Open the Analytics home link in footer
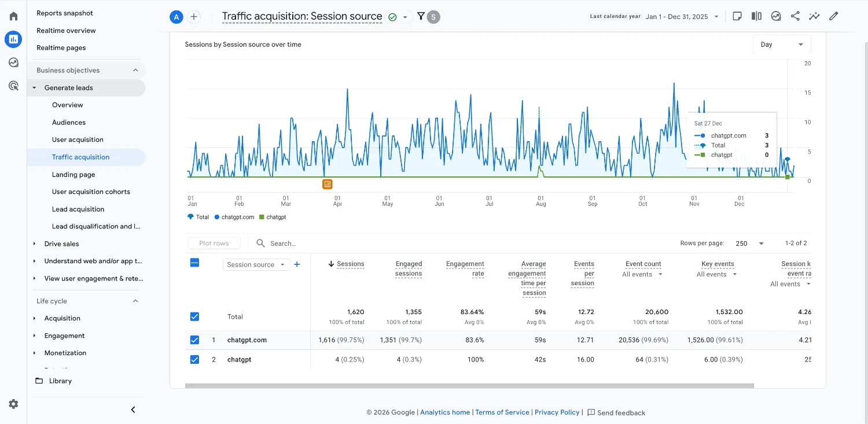 pos(444,412)
